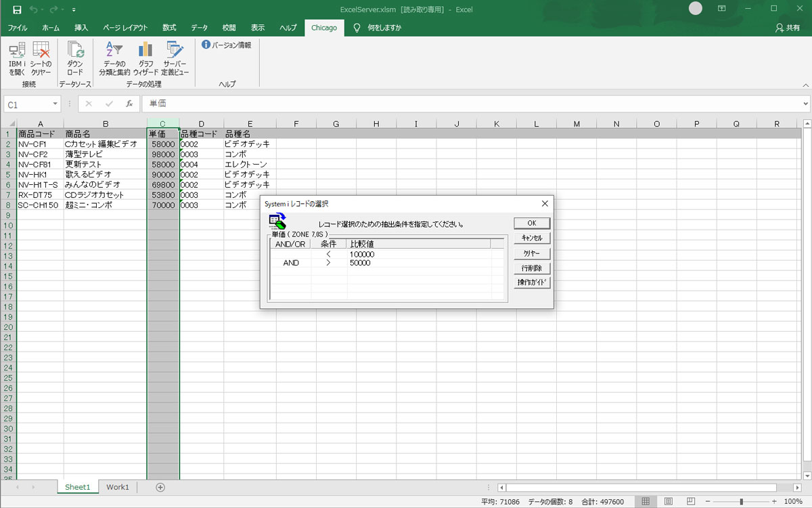Select cell B3 薄型テレビ
812x508 pixels.
105,154
